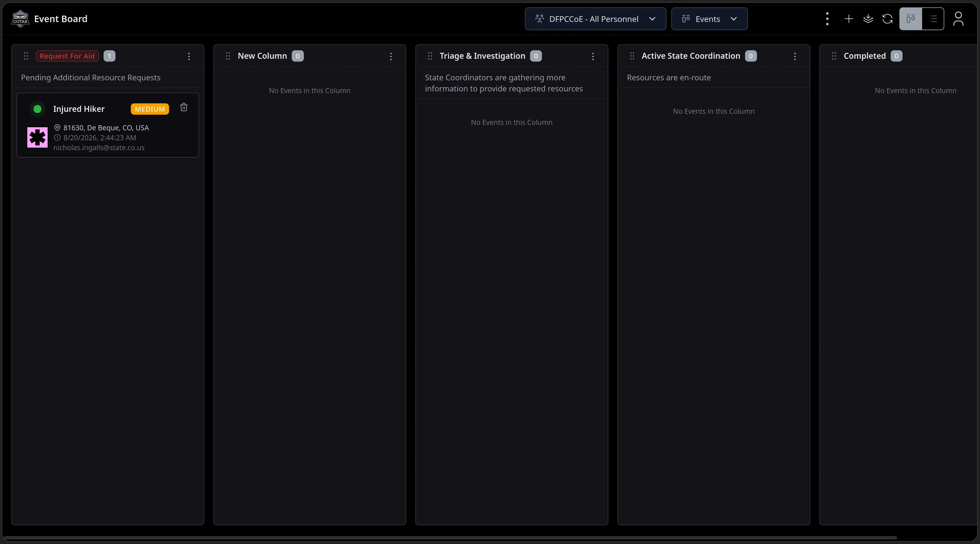Grab the Completed column drag handle

coord(834,56)
